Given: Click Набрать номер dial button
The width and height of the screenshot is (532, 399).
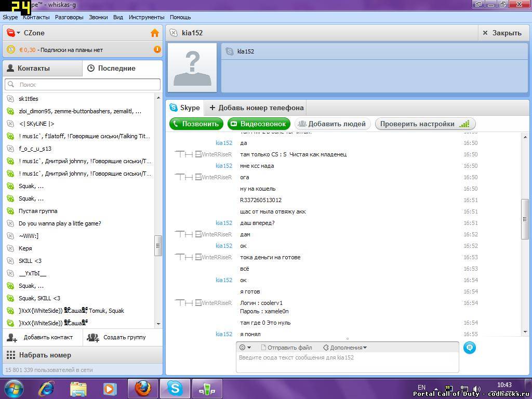Looking at the screenshot, I should (x=83, y=355).
